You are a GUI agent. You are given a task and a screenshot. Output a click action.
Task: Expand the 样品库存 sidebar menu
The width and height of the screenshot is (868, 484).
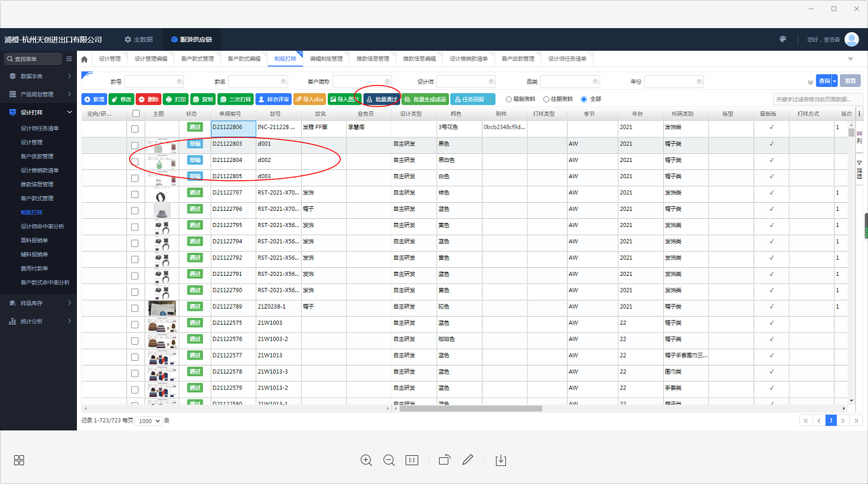(x=38, y=303)
